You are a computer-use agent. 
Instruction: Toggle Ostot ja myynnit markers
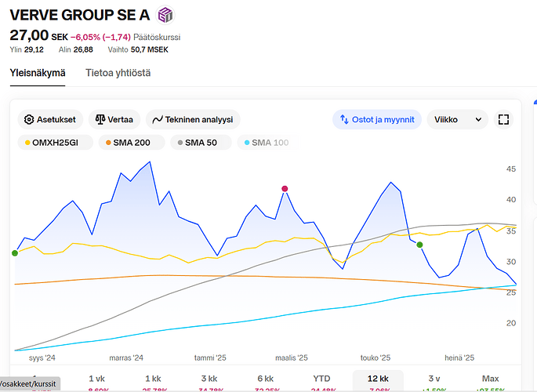pyautogui.click(x=377, y=120)
